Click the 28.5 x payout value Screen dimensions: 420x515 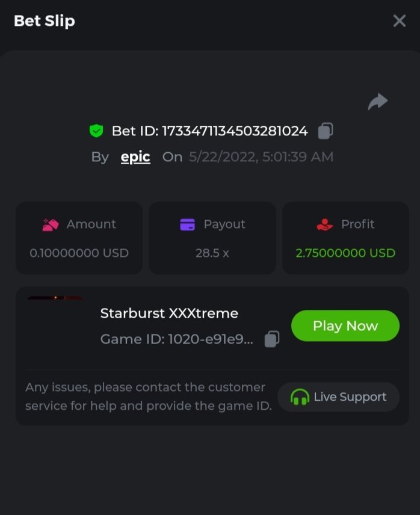point(212,253)
